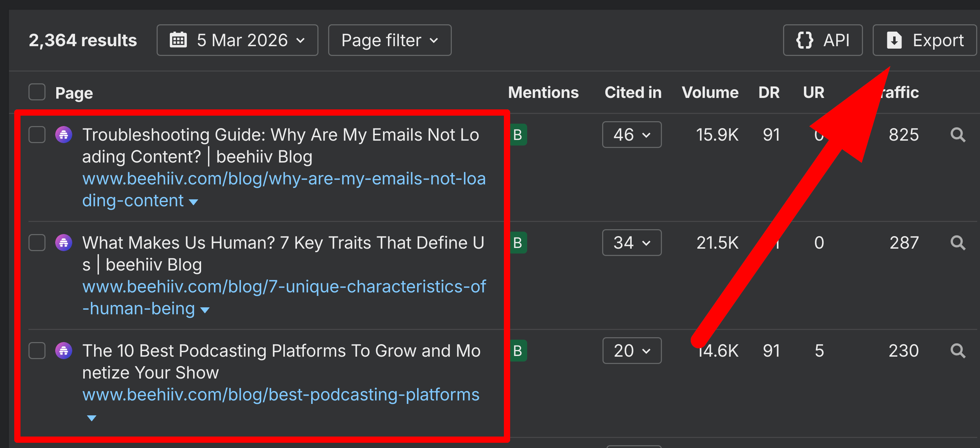Image resolution: width=980 pixels, height=448 pixels.
Task: Click green B mention badge in podcasting row
Action: pos(518,351)
